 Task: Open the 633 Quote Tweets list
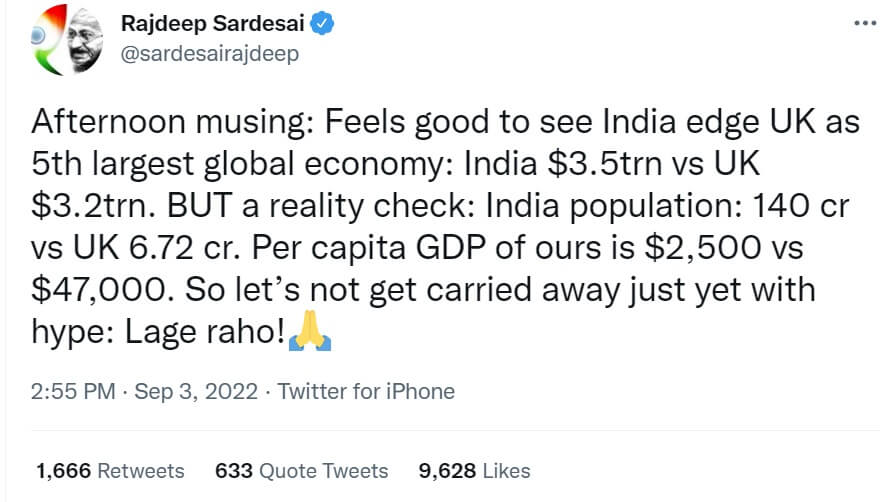point(301,470)
